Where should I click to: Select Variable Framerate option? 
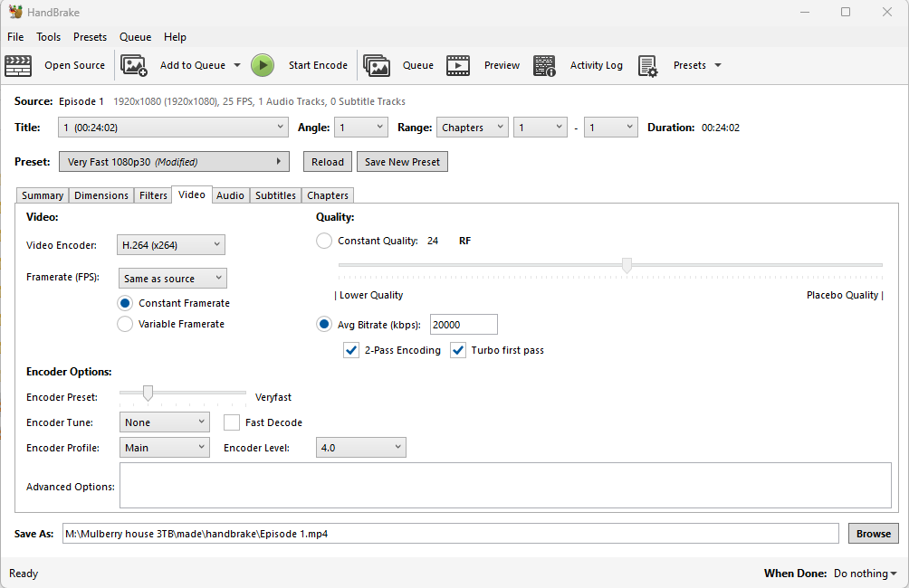pos(125,324)
